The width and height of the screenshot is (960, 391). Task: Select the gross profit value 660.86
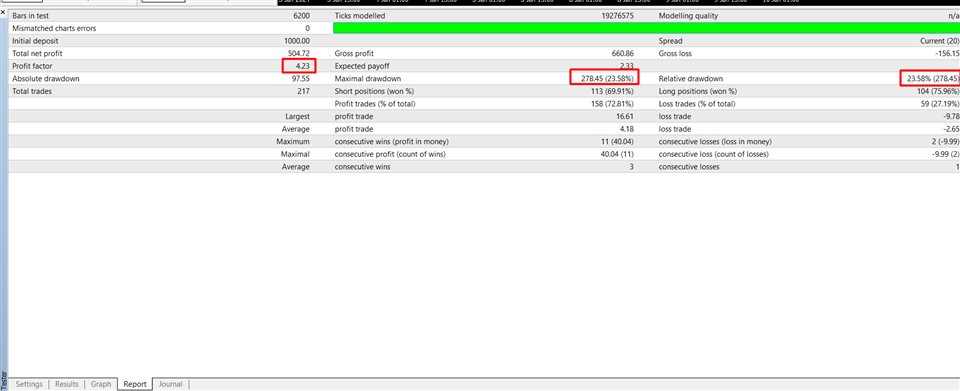623,54
